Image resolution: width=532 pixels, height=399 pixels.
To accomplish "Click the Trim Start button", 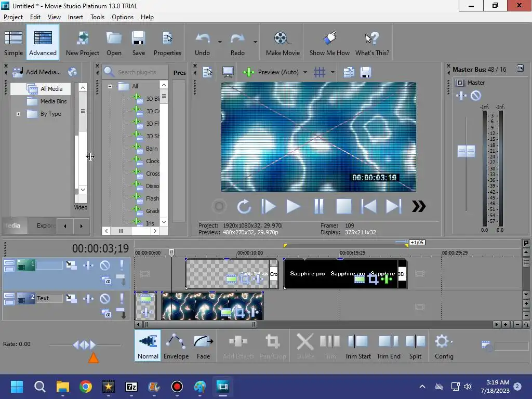I will 358,346.
